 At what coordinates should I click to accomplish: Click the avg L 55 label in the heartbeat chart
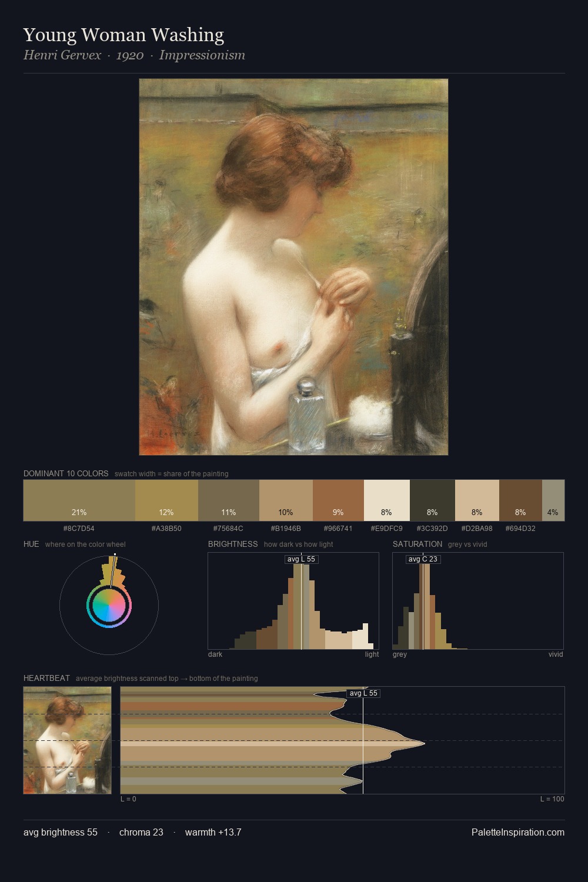[363, 693]
